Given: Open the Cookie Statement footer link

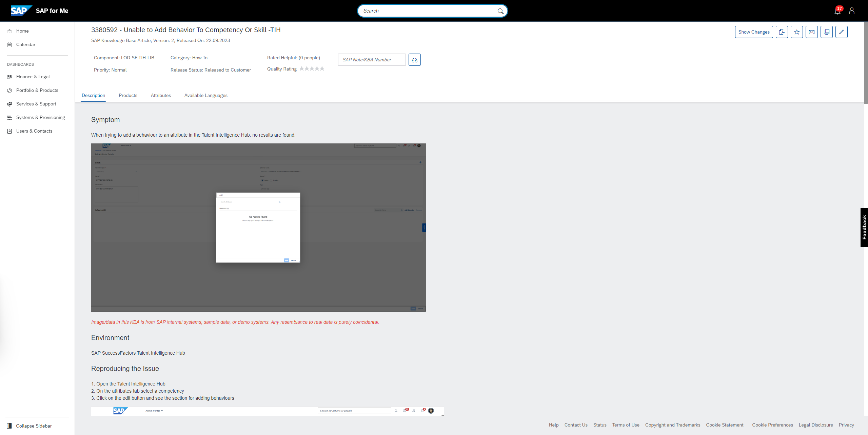Looking at the screenshot, I should [x=725, y=425].
